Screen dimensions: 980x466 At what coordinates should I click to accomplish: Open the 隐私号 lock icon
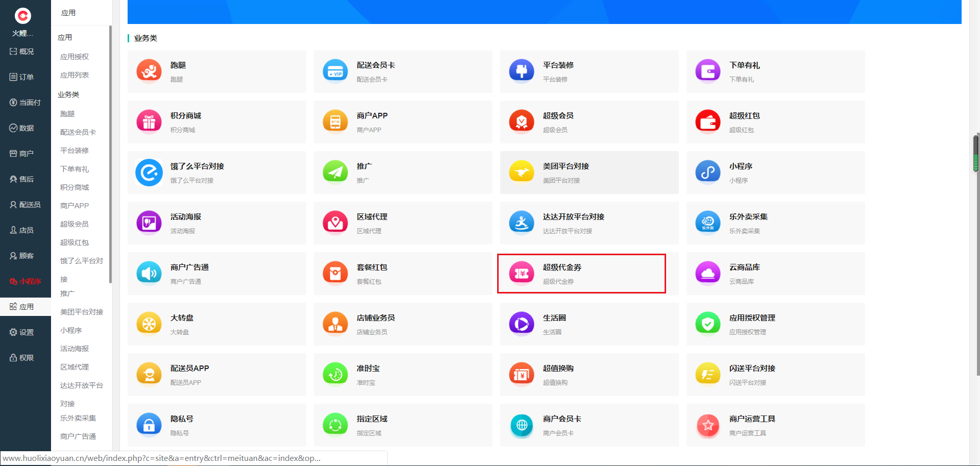149,425
